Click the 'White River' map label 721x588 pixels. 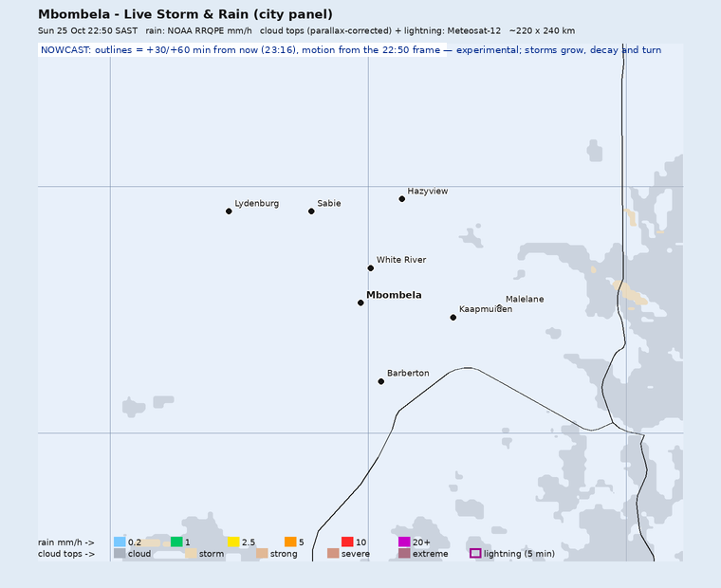point(401,260)
